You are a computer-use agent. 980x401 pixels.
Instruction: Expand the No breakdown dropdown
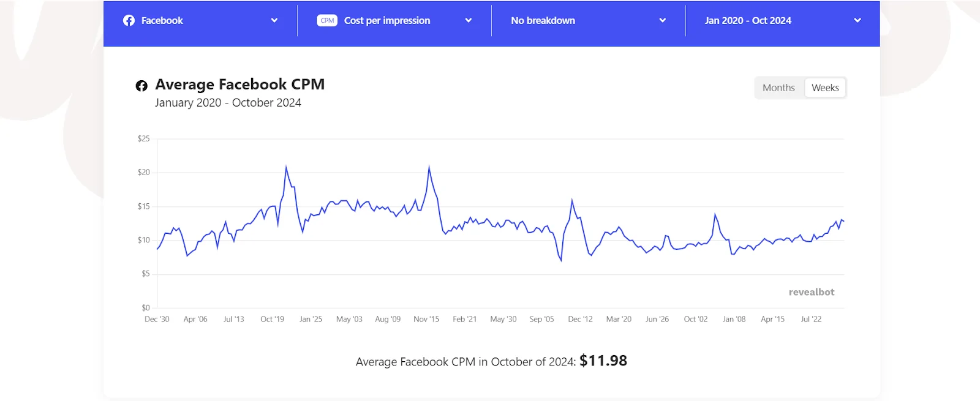(662, 21)
